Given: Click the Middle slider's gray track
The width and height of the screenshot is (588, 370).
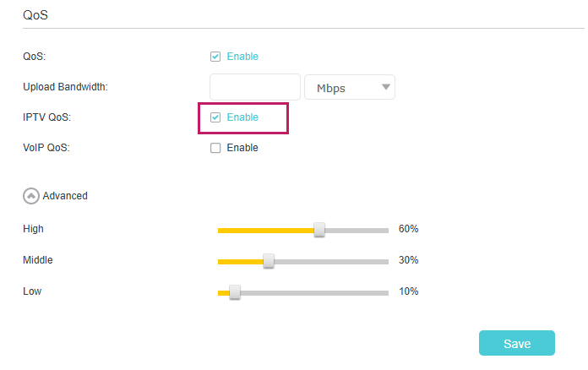Looking at the screenshot, I should point(331,262).
